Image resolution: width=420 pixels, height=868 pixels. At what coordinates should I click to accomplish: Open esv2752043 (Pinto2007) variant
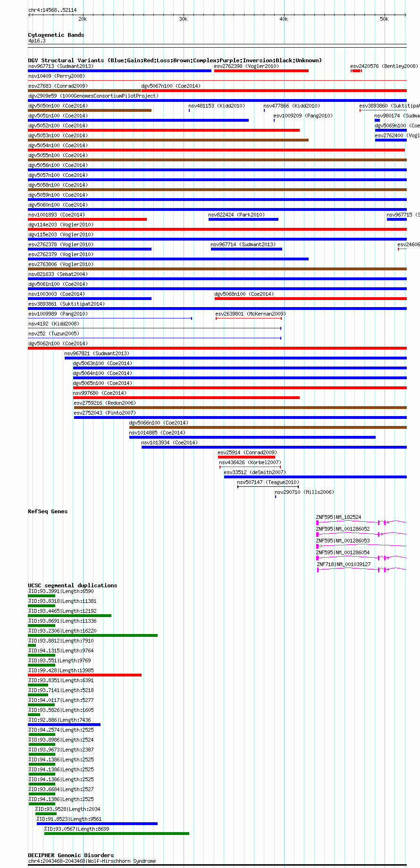(240, 417)
